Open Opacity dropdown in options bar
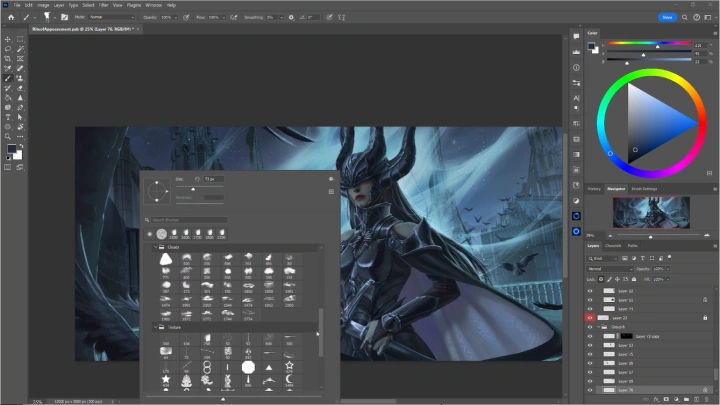 click(x=175, y=17)
